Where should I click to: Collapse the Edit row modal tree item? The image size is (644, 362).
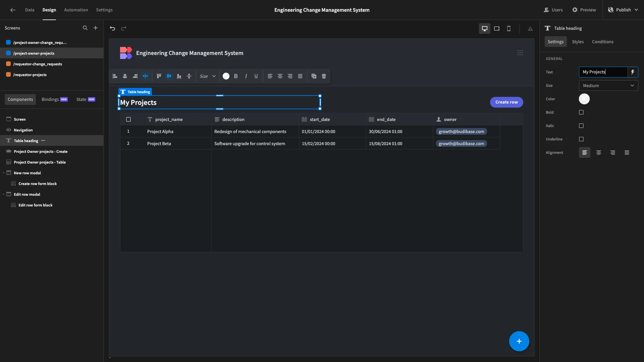[3, 194]
